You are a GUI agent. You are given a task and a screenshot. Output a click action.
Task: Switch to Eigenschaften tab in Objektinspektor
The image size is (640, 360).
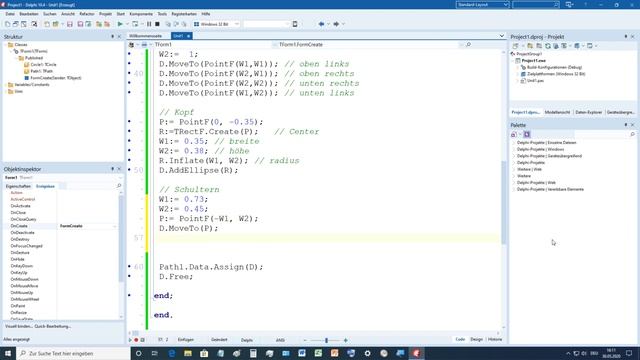(x=18, y=186)
